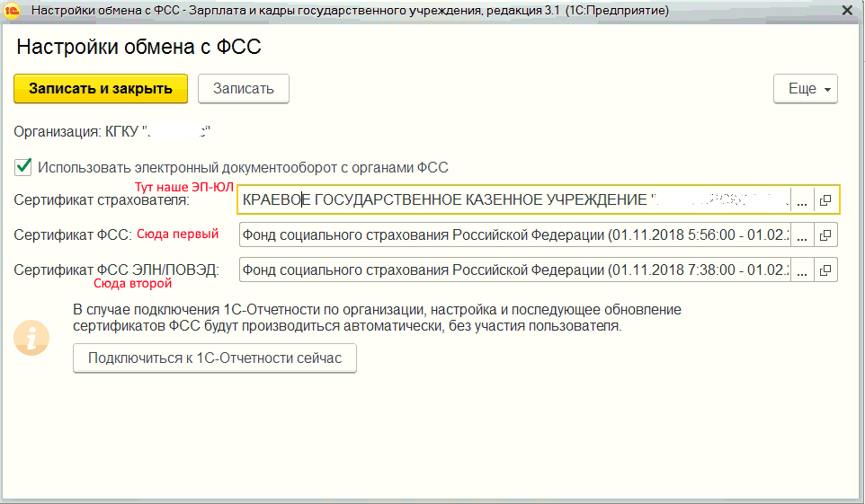
Task: Click the Сертификат ФСС ЭЛН/ПОВЭД input field
Action: point(515,270)
